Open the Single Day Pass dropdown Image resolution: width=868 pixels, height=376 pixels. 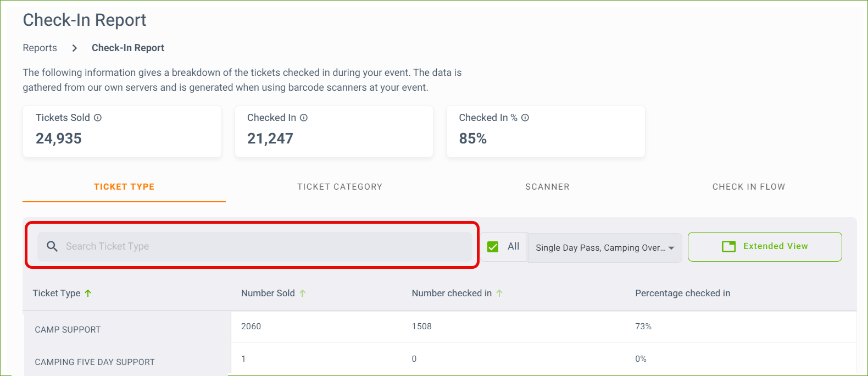605,248
